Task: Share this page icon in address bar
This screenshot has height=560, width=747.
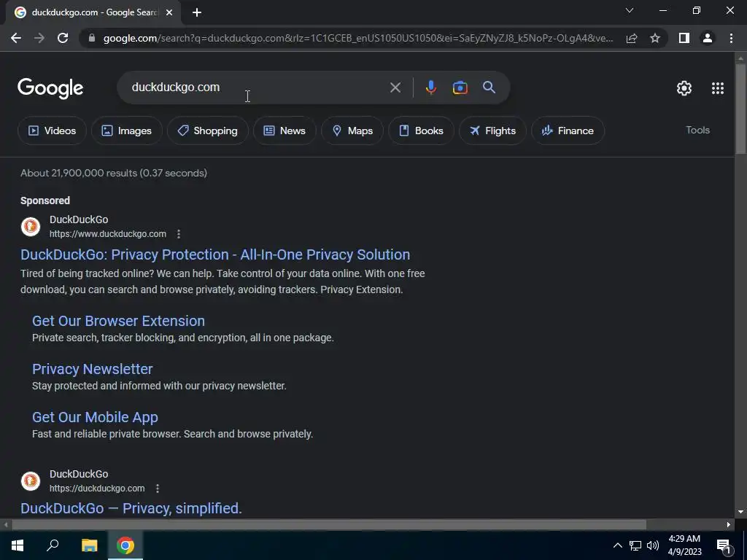Action: click(632, 38)
